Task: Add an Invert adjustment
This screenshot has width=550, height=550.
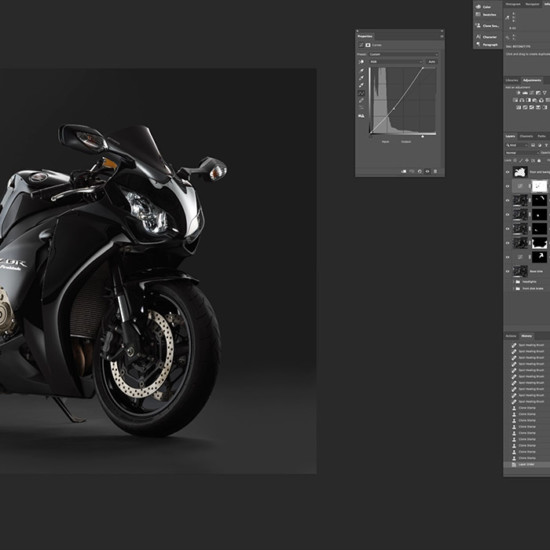Action: pos(519,107)
